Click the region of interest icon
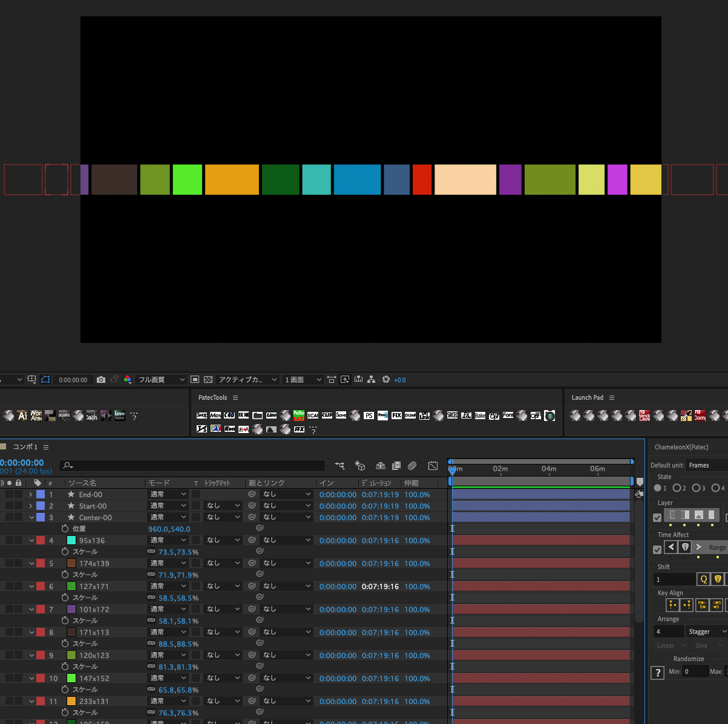The image size is (728, 724). coord(45,380)
